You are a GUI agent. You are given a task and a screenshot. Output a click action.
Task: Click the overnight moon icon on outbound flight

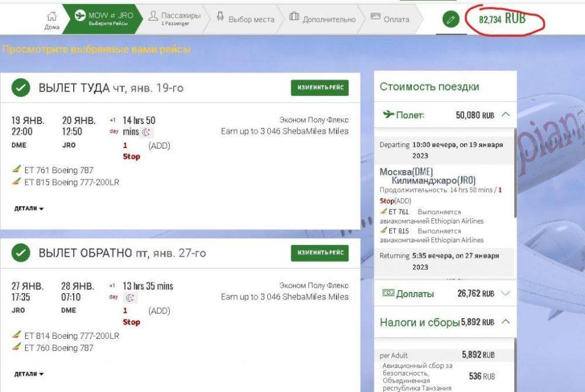click(x=146, y=133)
